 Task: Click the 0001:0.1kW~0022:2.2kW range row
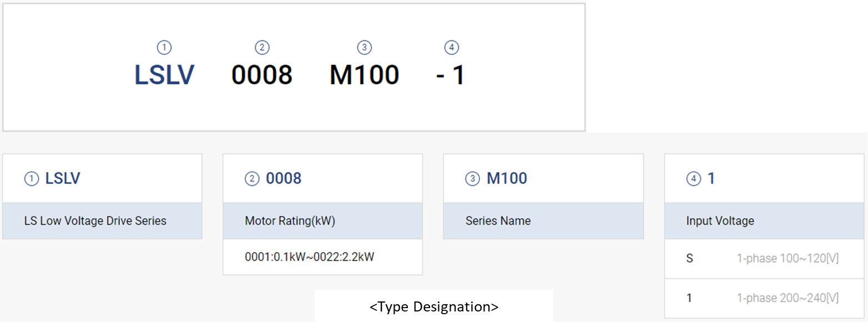click(322, 257)
